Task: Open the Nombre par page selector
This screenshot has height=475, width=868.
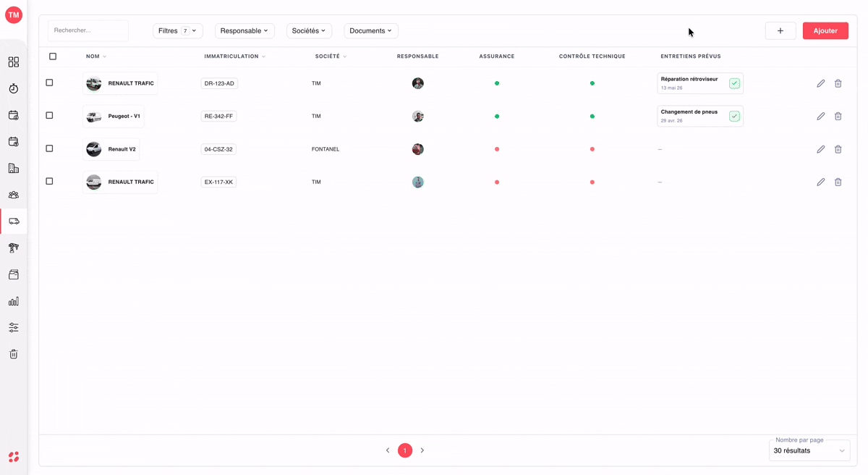Action: coord(809,450)
